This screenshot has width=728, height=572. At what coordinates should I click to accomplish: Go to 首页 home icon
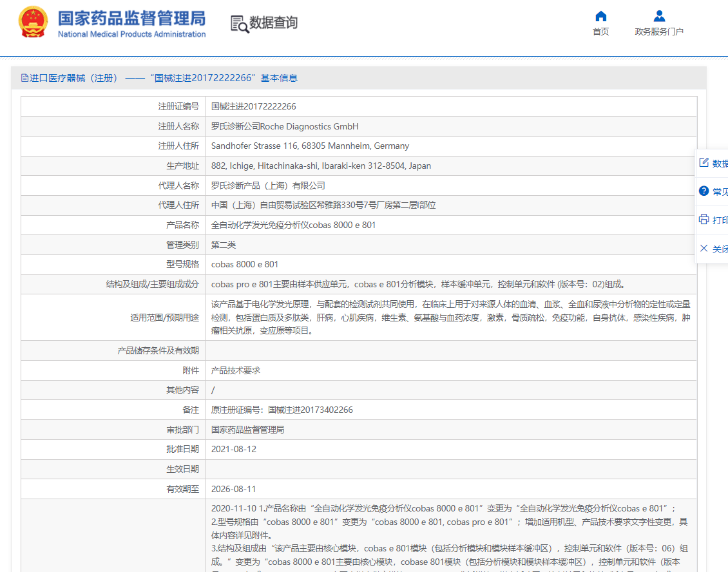coord(601,16)
